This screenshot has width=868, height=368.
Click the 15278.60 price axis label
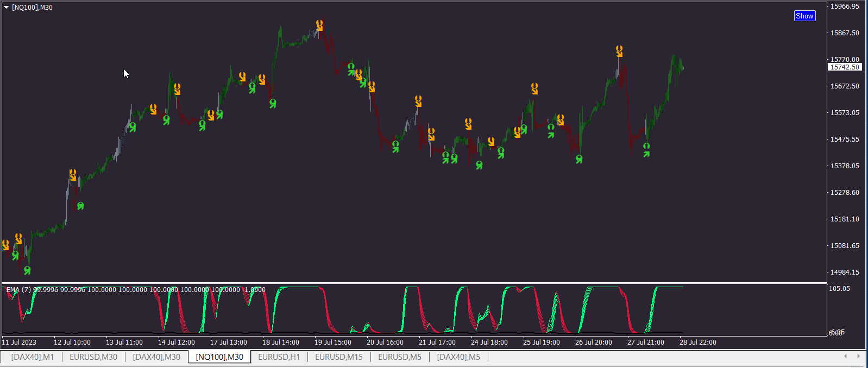(x=845, y=193)
